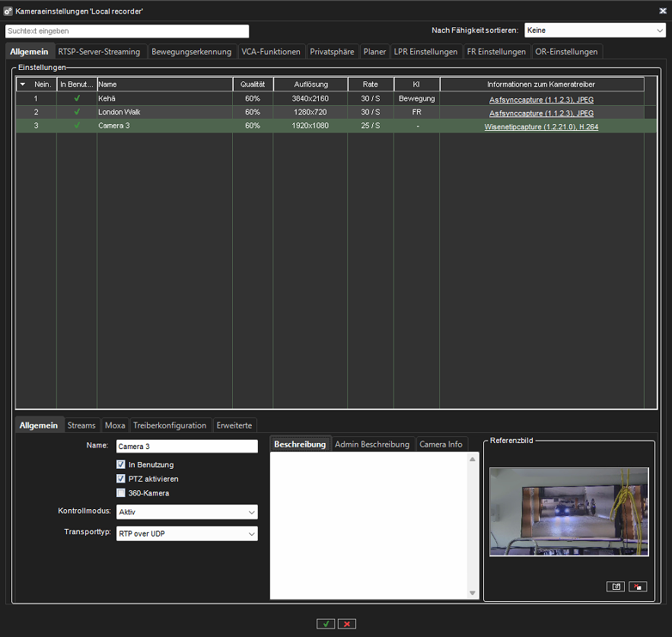
Task: Select the London Walk camera name cell
Action: point(164,113)
